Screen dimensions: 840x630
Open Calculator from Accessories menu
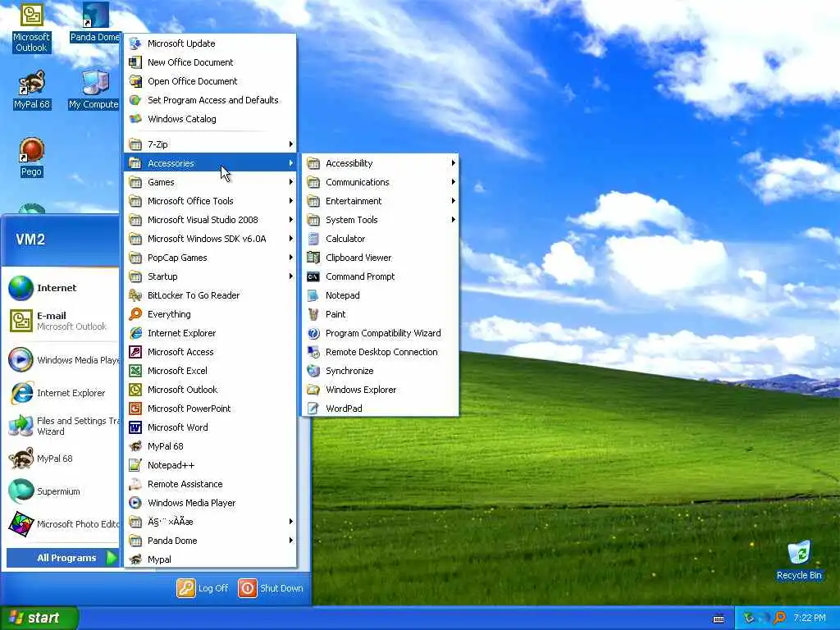tap(380, 239)
